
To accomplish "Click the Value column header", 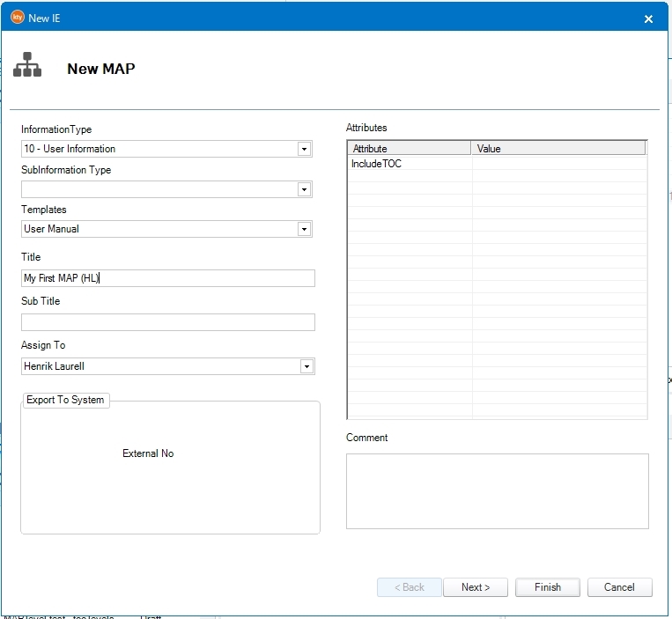I will coord(558,149).
